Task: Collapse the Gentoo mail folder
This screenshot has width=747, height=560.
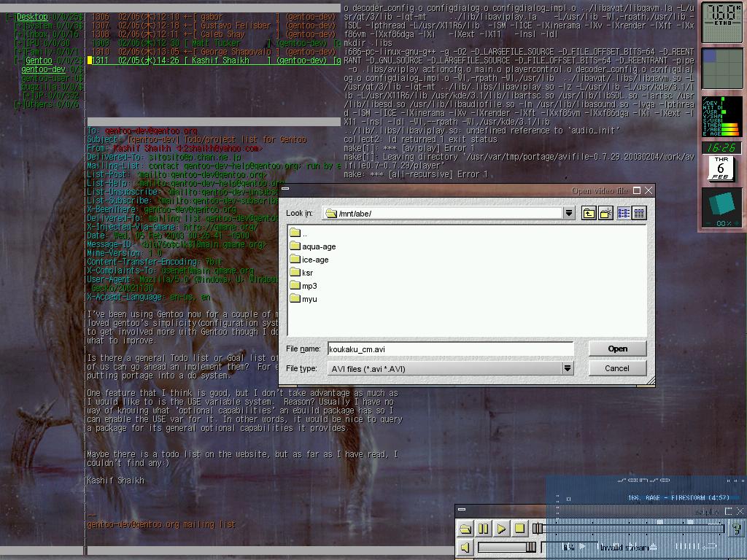Action: click(x=19, y=61)
